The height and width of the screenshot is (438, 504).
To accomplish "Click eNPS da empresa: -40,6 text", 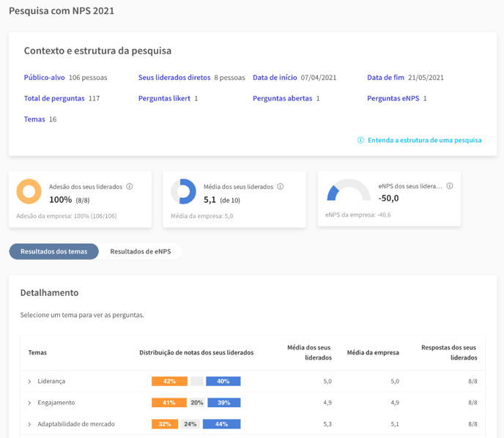I will [x=358, y=215].
